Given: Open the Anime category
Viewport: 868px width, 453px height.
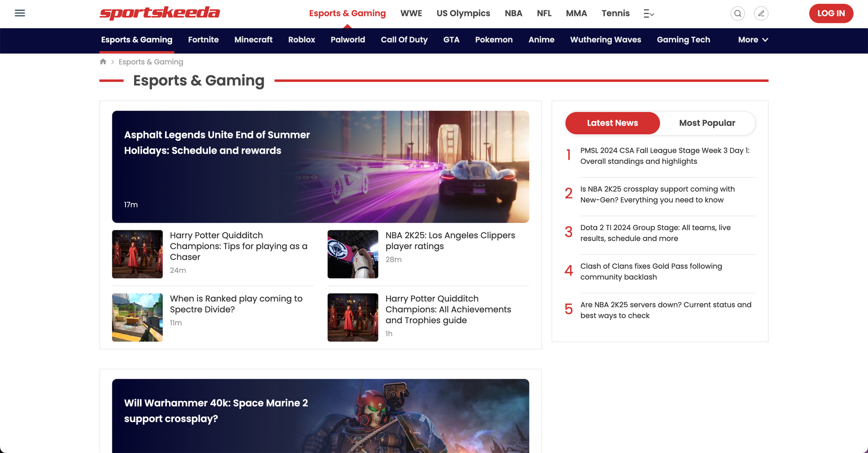Looking at the screenshot, I should tap(541, 39).
